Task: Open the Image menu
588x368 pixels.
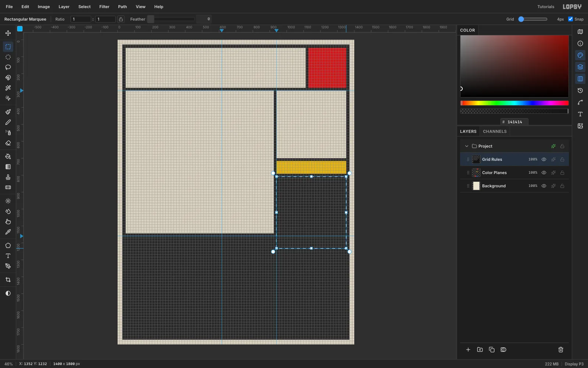Action: click(44, 7)
